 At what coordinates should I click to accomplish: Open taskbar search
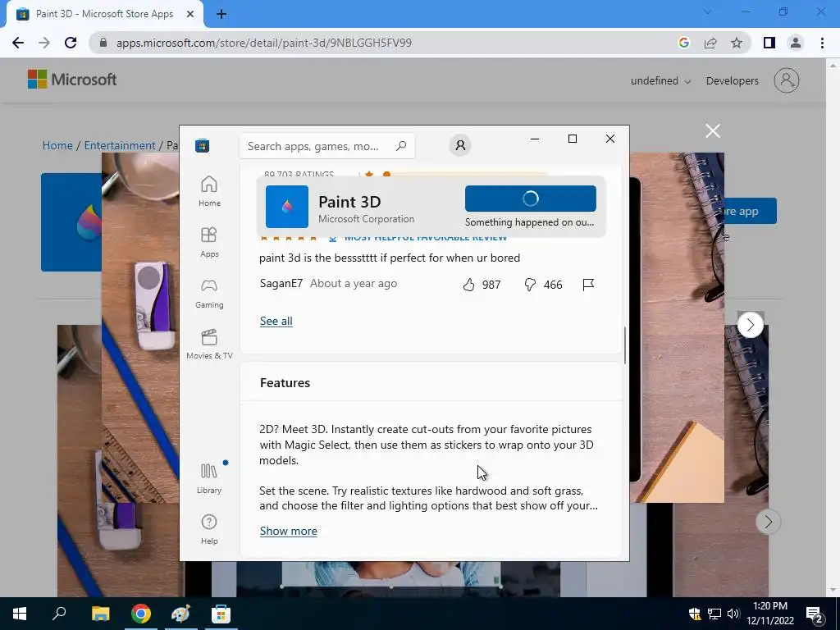(59, 614)
